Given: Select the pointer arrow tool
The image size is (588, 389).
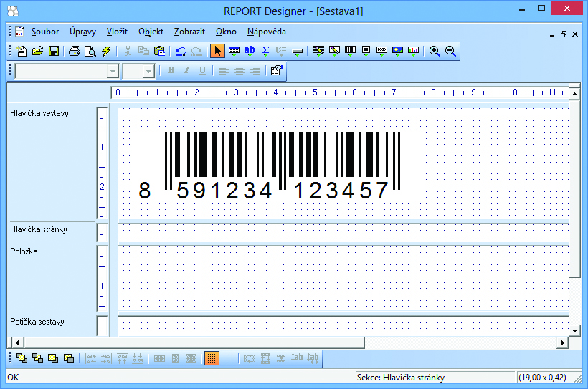Looking at the screenshot, I should coord(217,51).
